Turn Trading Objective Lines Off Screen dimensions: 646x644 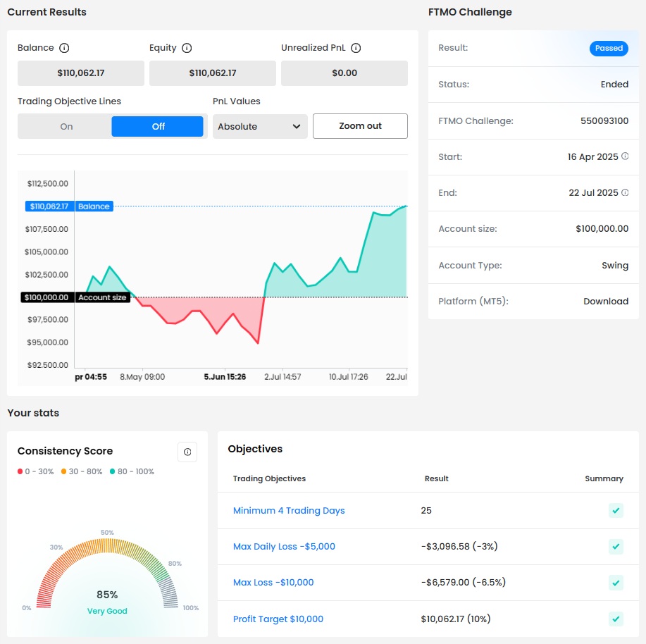click(x=158, y=127)
